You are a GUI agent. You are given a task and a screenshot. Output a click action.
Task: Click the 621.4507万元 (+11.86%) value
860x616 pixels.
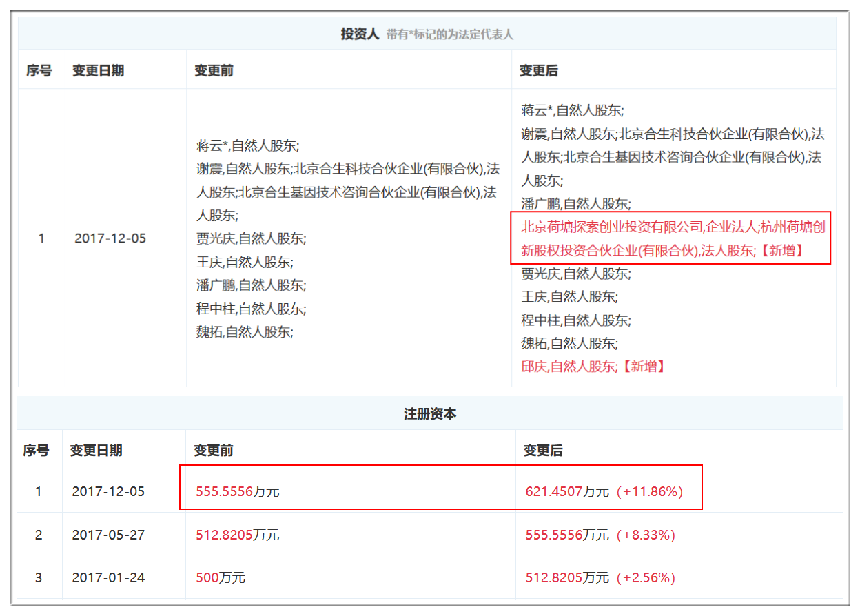pos(604,492)
